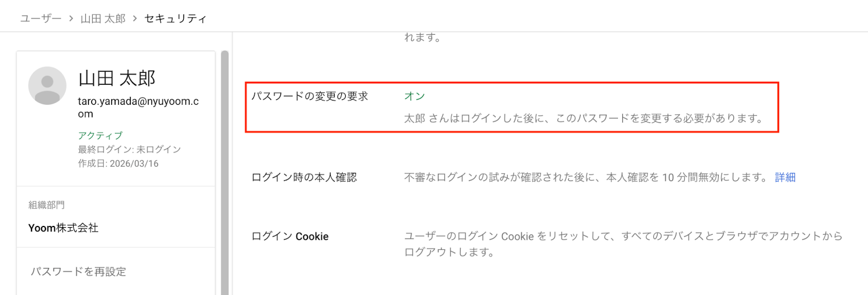This screenshot has width=868, height=295.
Task: Click the 山田 太郎 name heading
Action: (117, 78)
